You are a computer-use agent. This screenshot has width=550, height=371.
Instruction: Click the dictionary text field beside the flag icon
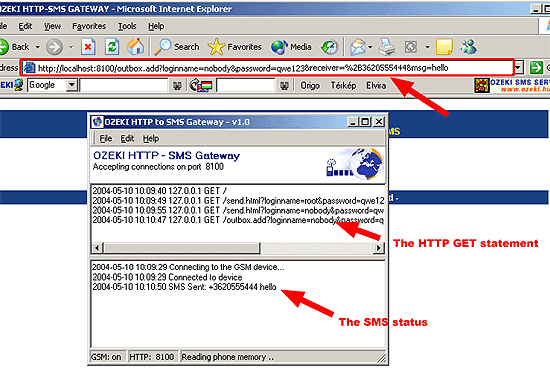(x=245, y=85)
